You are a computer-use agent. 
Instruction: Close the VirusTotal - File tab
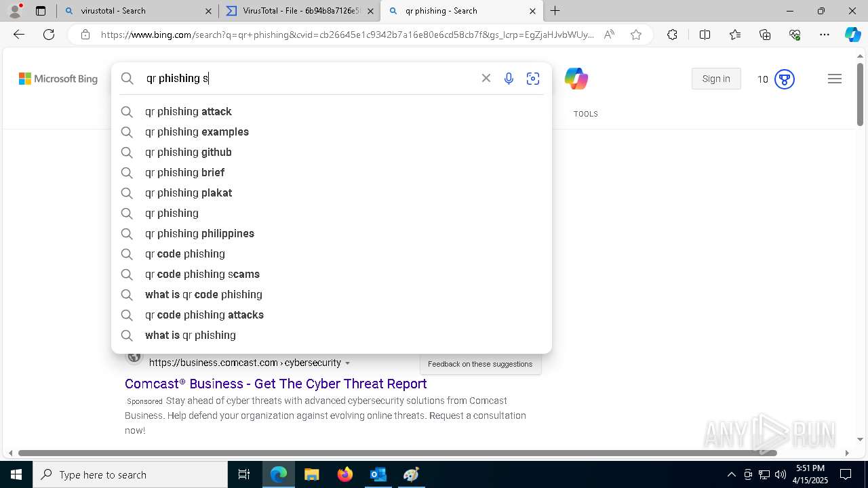click(x=370, y=11)
